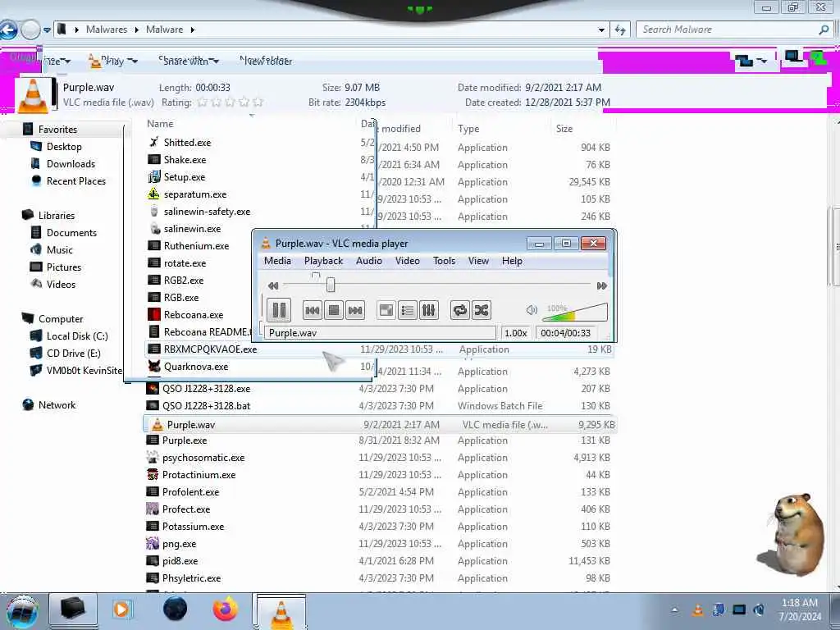840x630 pixels.
Task: Open VLC Tools menu
Action: coord(444,261)
